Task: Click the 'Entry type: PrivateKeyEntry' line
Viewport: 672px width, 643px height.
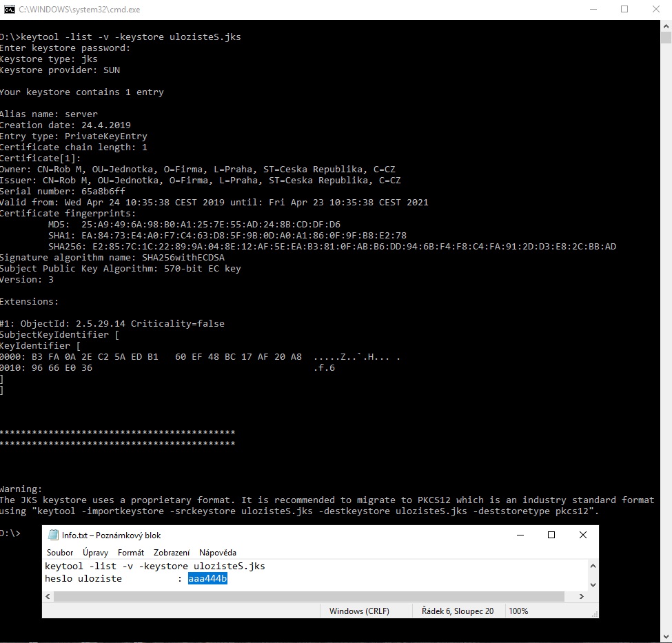Action: [73, 136]
